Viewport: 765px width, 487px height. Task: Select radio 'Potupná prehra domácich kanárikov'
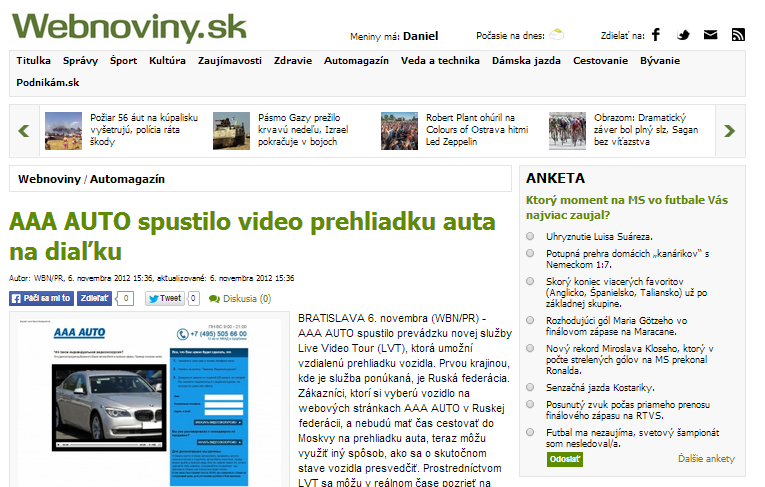(530, 253)
